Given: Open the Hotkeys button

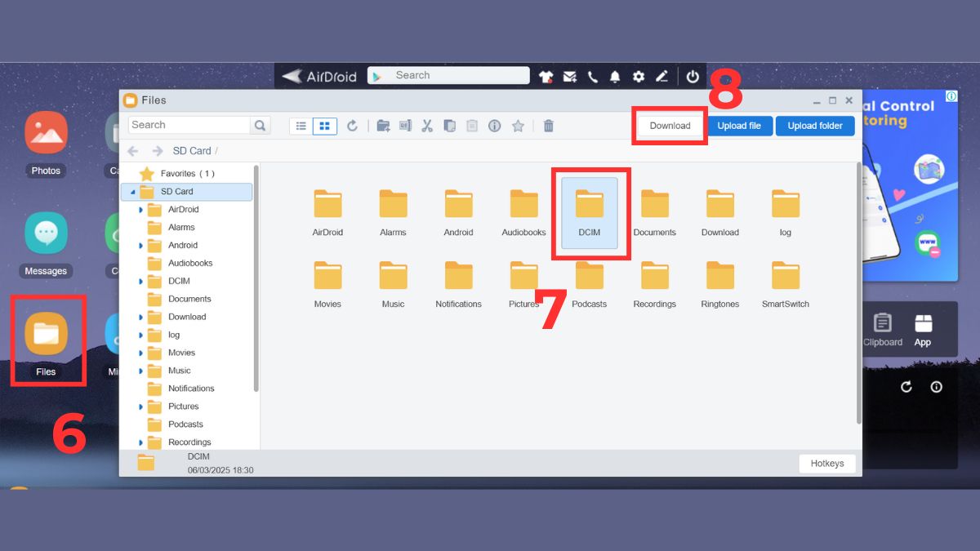Looking at the screenshot, I should [827, 463].
